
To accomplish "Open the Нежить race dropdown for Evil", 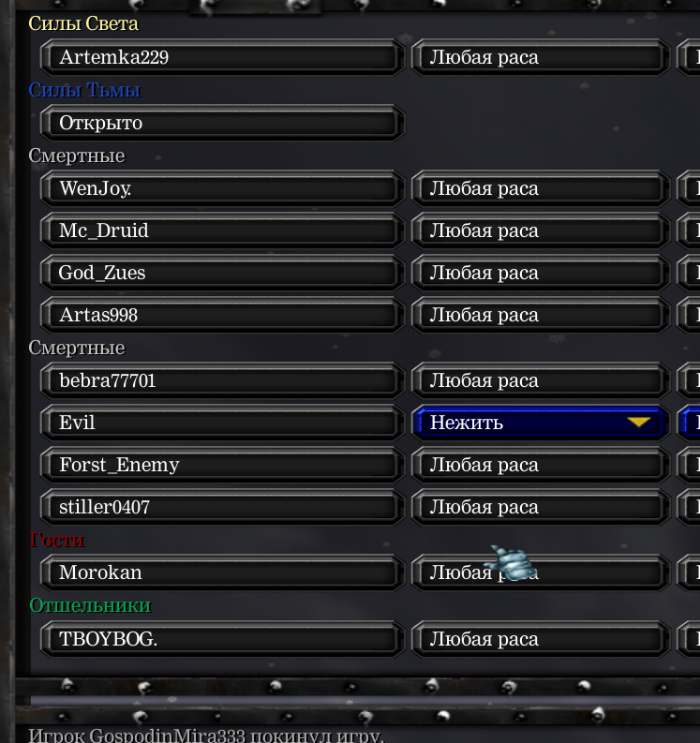I will pos(541,423).
